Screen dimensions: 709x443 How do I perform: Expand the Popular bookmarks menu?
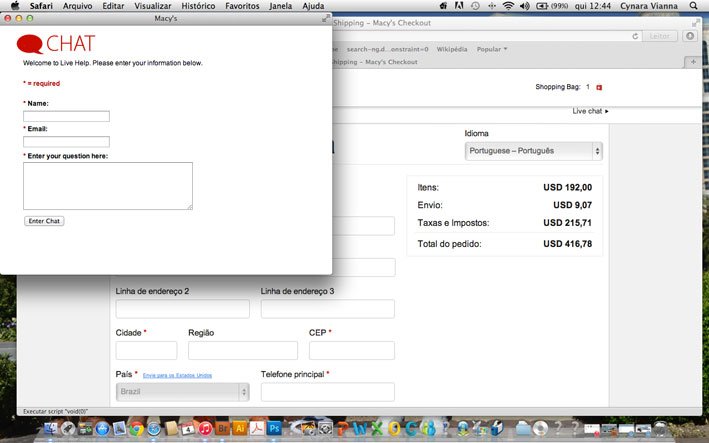492,49
